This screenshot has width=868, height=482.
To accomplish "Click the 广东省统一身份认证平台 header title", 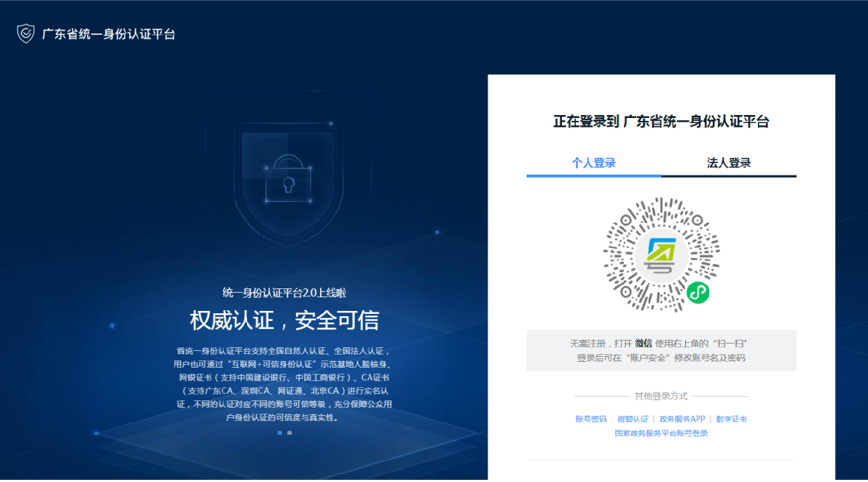I will 109,34.
